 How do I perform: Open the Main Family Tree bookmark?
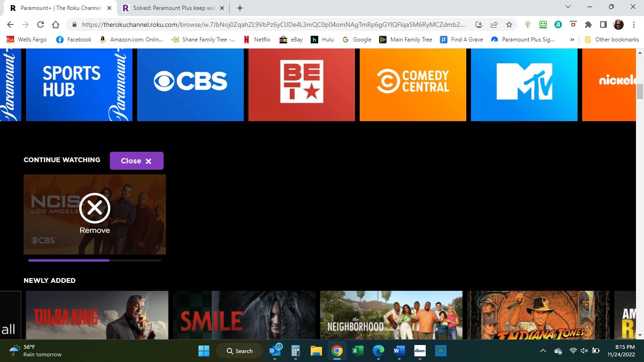click(x=406, y=40)
